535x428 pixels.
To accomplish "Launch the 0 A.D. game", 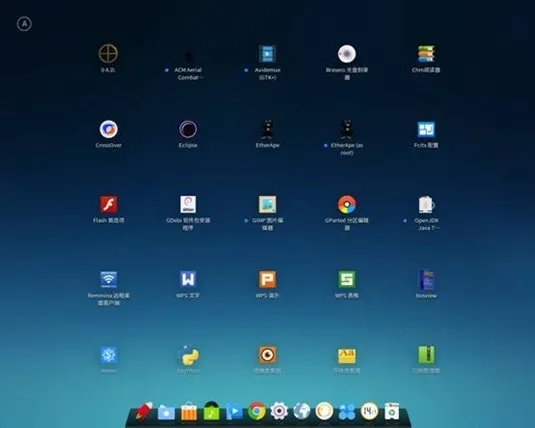I will point(108,54).
